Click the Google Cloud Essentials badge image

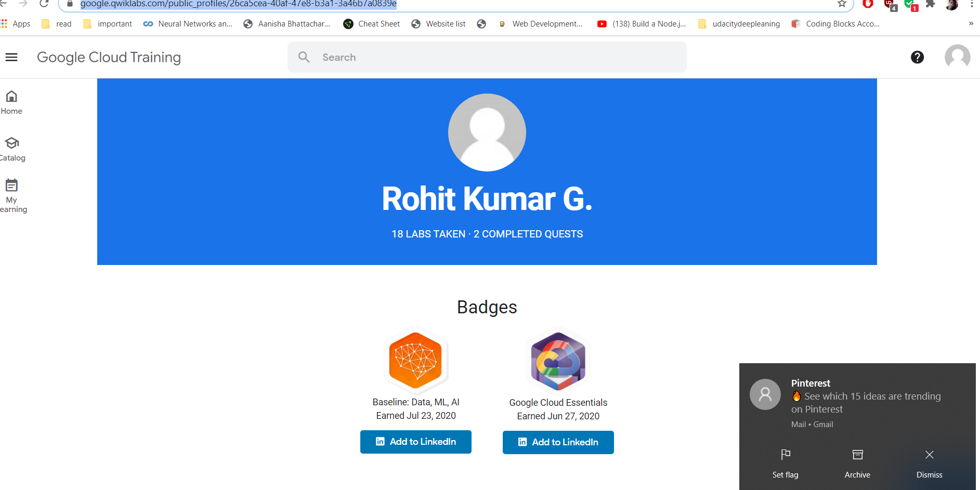tap(557, 361)
